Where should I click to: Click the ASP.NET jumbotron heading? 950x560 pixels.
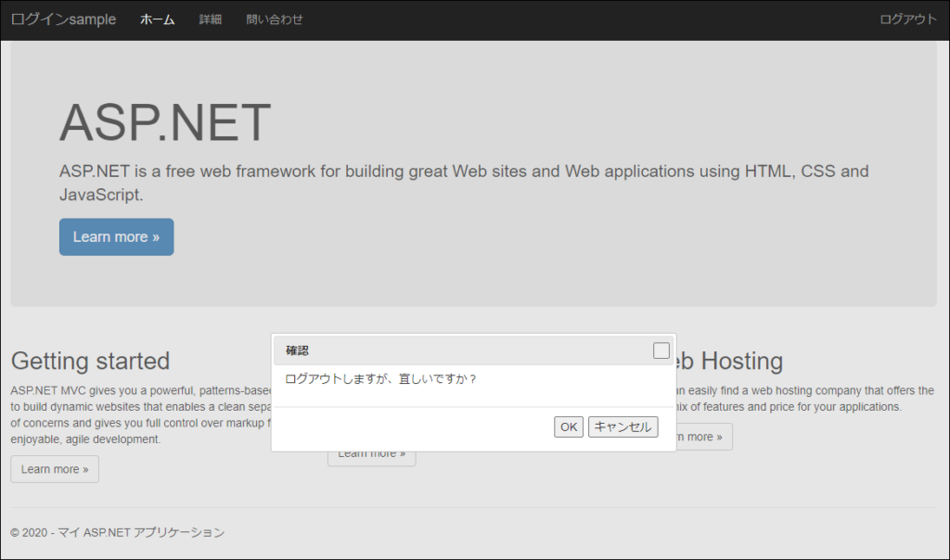pos(164,121)
